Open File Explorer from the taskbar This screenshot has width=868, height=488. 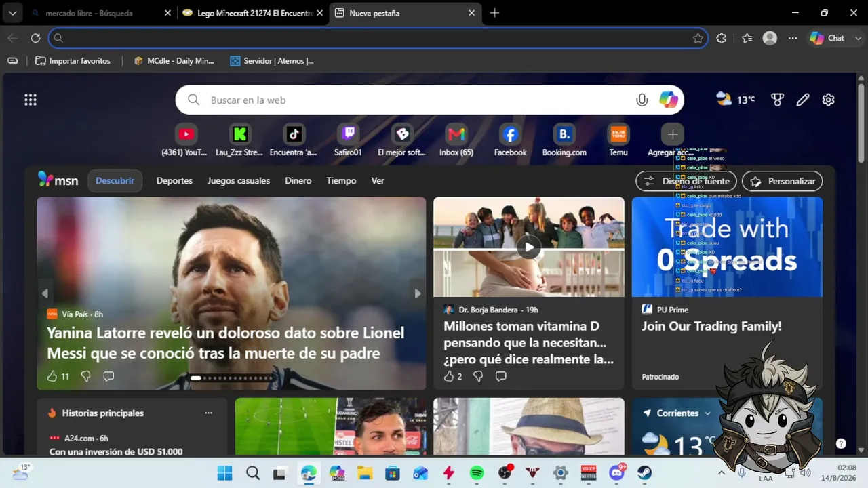365,473
